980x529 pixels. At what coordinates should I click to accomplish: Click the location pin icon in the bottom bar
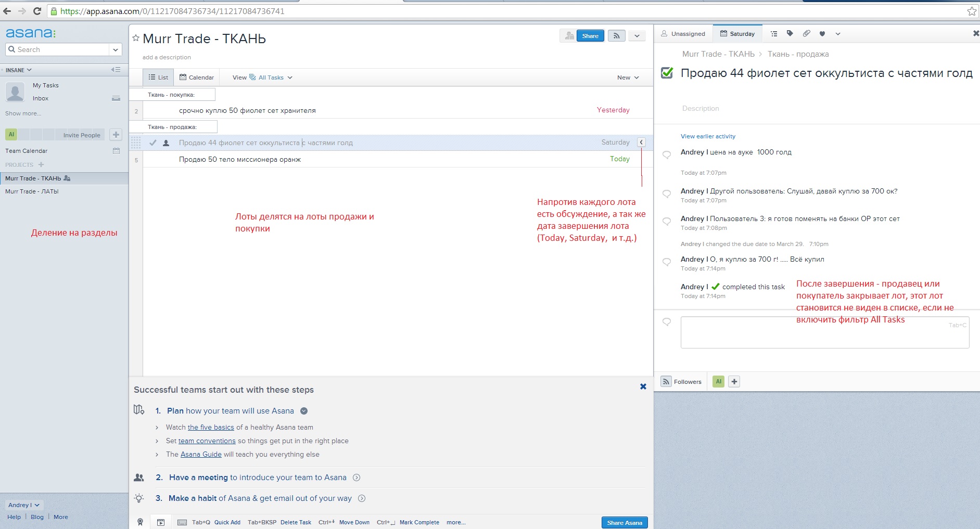click(140, 522)
